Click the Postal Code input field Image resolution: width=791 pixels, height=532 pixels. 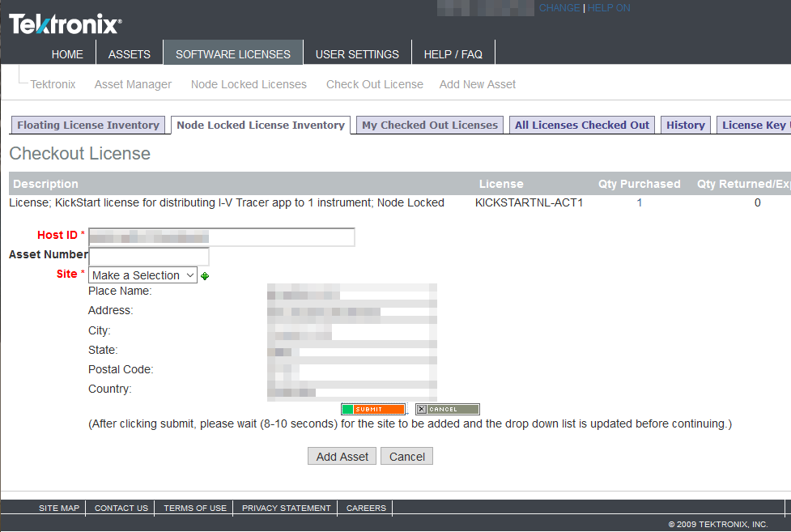coord(352,370)
